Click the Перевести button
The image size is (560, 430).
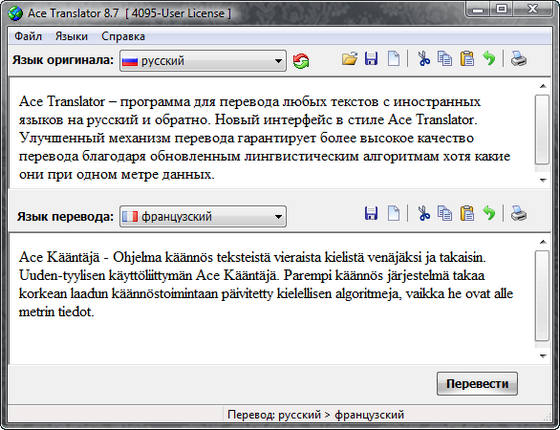click(x=477, y=384)
